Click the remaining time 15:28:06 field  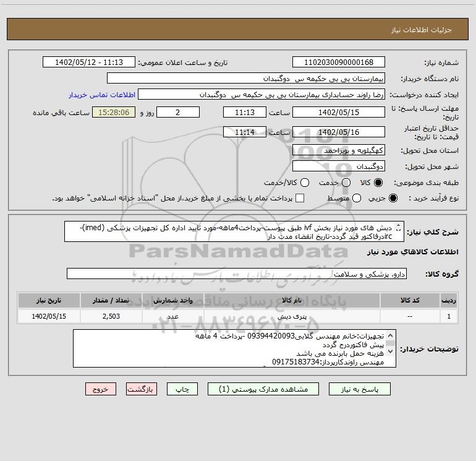(x=114, y=113)
